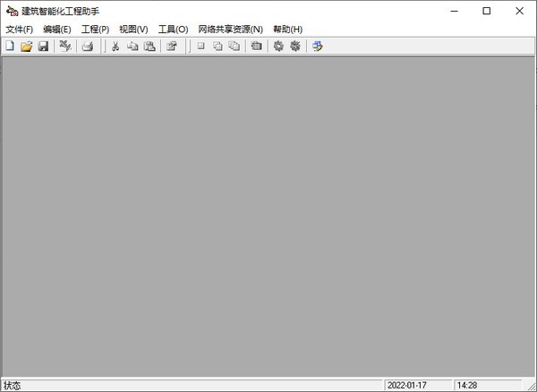Open the 工程(P) menu
Image resolution: width=537 pixels, height=392 pixels.
point(95,29)
